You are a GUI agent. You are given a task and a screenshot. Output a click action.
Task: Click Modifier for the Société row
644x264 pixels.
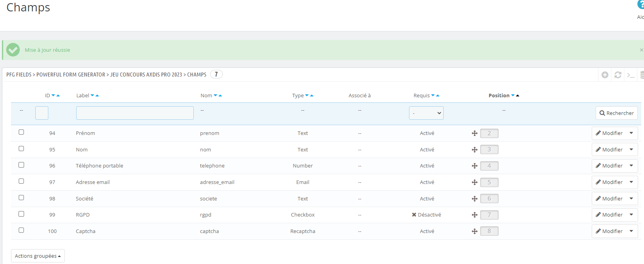click(609, 198)
